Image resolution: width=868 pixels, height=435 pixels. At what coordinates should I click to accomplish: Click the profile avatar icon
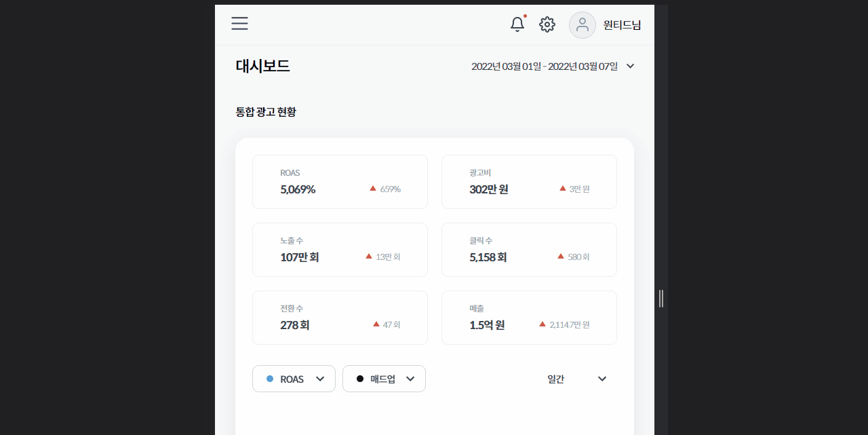[582, 24]
